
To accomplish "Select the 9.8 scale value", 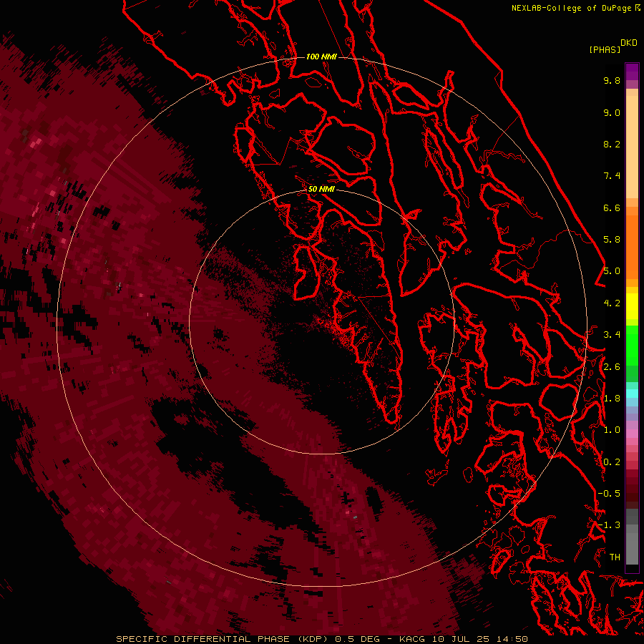I will point(612,80).
